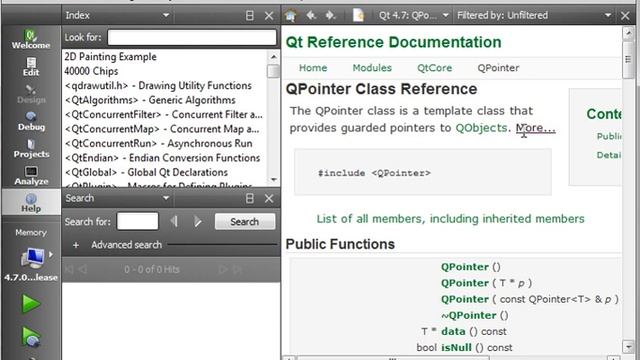Close the Index side panel
This screenshot has width=640, height=360.
[269, 16]
